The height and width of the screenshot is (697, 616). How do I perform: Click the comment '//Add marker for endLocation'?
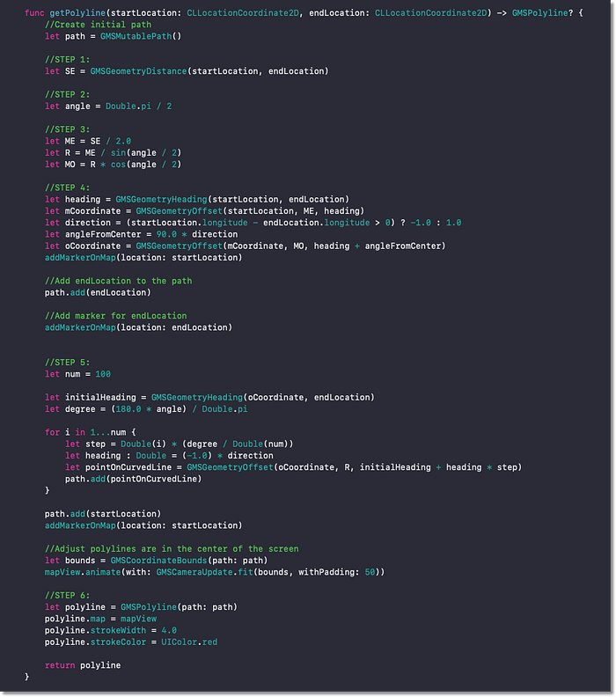pyautogui.click(x=115, y=316)
